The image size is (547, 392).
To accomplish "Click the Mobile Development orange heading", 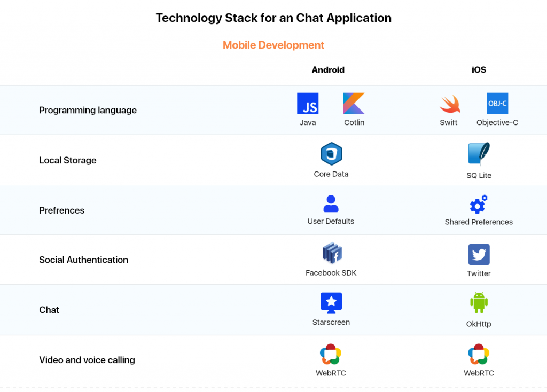I will [273, 45].
